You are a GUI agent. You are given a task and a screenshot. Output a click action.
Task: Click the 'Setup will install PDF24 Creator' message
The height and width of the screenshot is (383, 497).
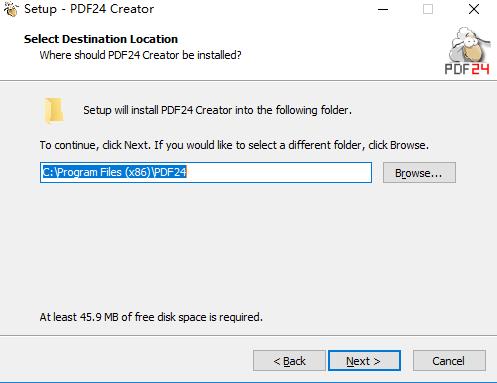[x=217, y=110]
